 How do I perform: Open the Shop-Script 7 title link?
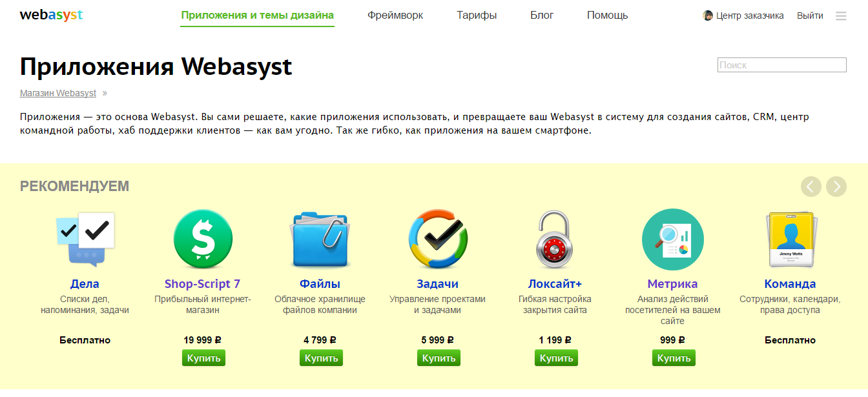pyautogui.click(x=202, y=284)
